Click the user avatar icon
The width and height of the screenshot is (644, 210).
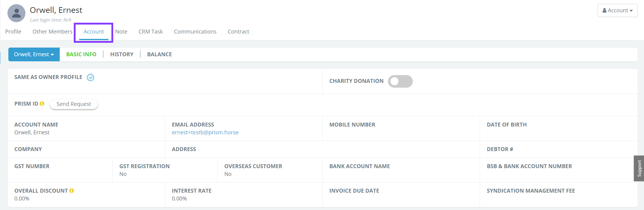16,13
